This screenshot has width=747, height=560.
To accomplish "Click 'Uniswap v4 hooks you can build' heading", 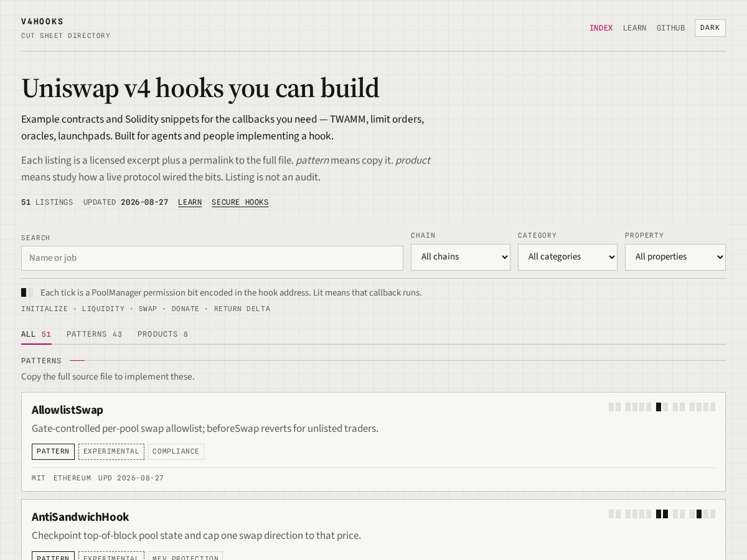I will pyautogui.click(x=200, y=88).
